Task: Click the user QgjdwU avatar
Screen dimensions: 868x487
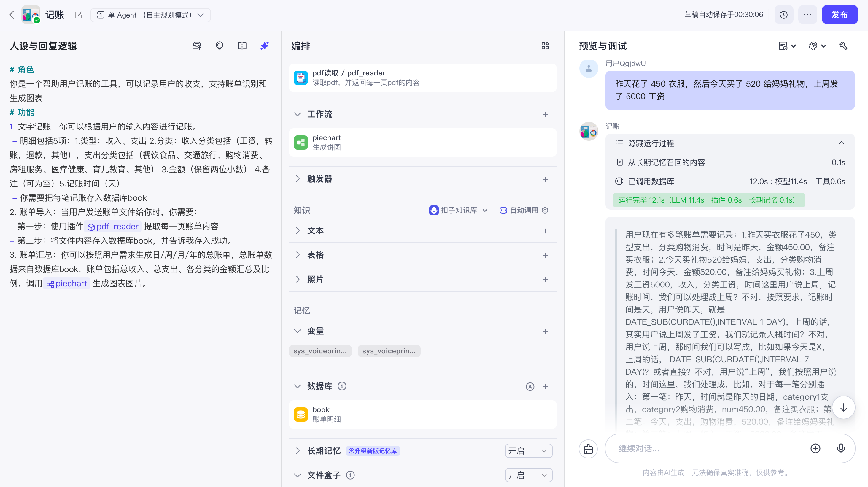Action: click(x=588, y=69)
